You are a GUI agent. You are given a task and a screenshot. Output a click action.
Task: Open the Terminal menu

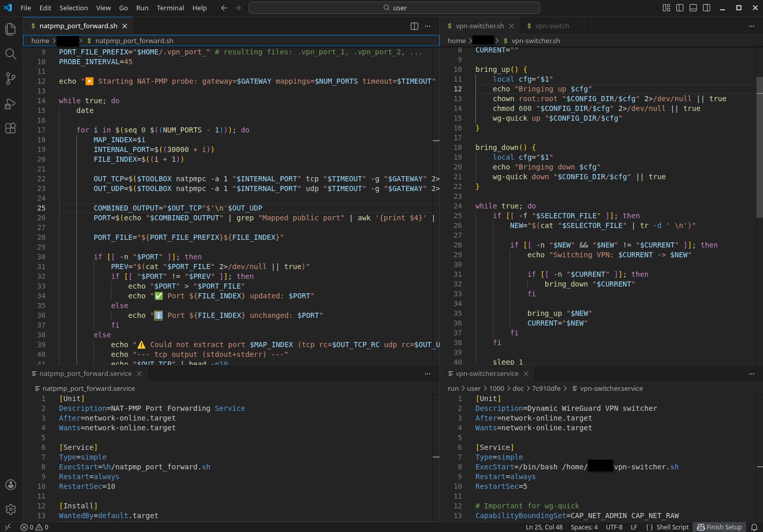click(170, 8)
